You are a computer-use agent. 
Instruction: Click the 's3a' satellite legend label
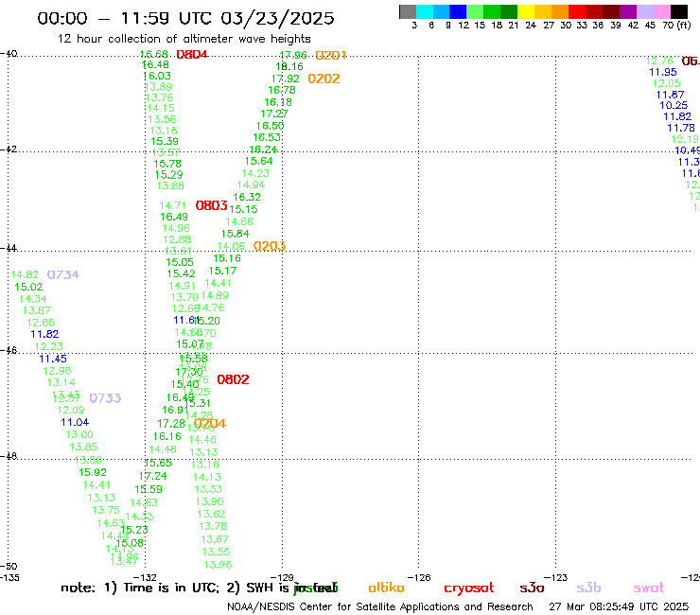tap(532, 589)
